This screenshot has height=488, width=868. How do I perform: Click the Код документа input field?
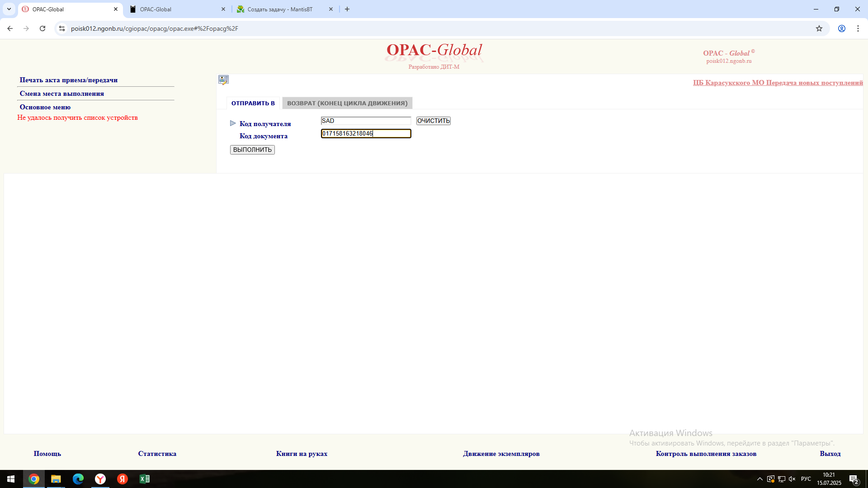(366, 133)
